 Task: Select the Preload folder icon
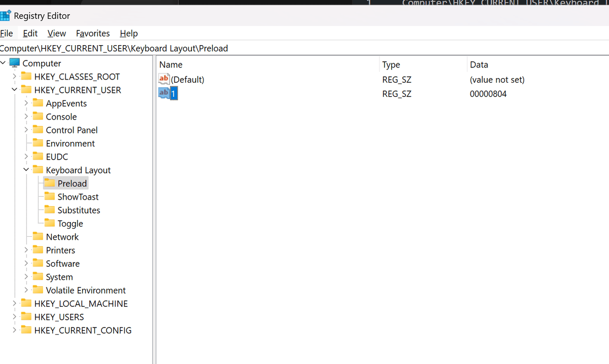tap(50, 183)
